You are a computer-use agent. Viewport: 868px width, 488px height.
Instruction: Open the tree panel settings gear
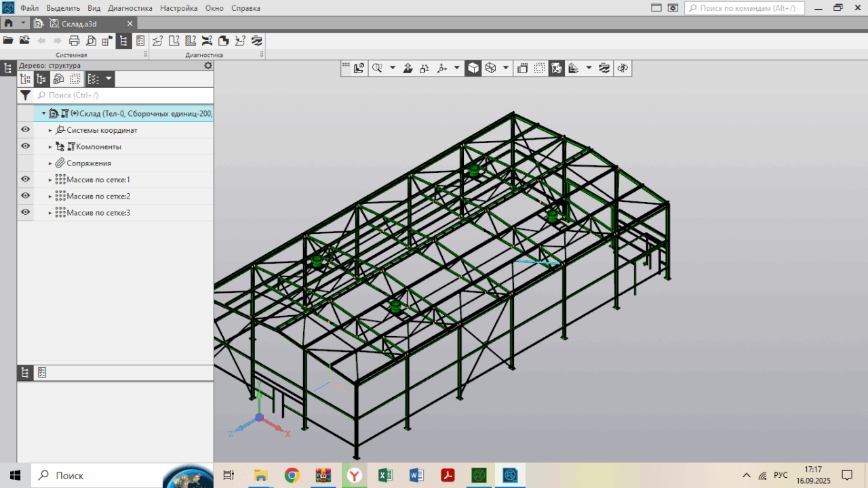pos(208,66)
